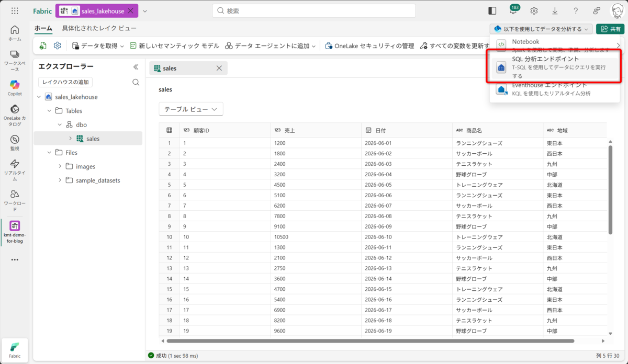The image size is (628, 364).
Task: Toggle the panel layout icon in top bar
Action: (492, 11)
